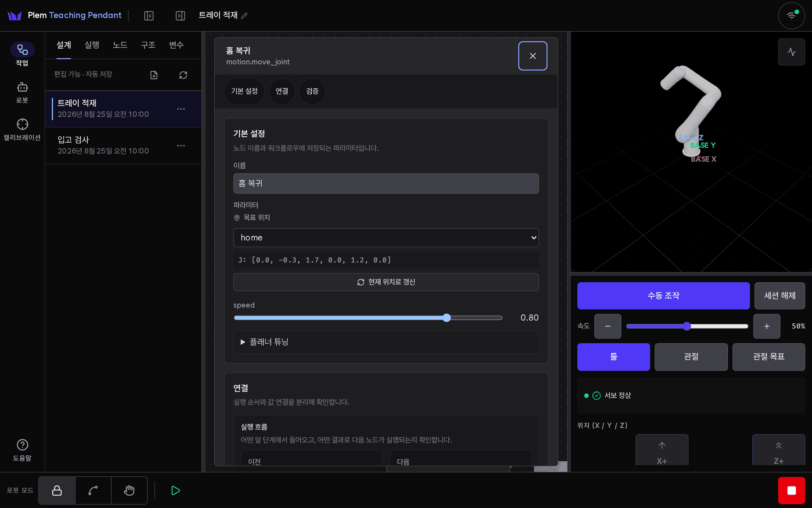The image size is (812, 508).
Task: Adjust the speed parameter slider
Action: pos(368,318)
